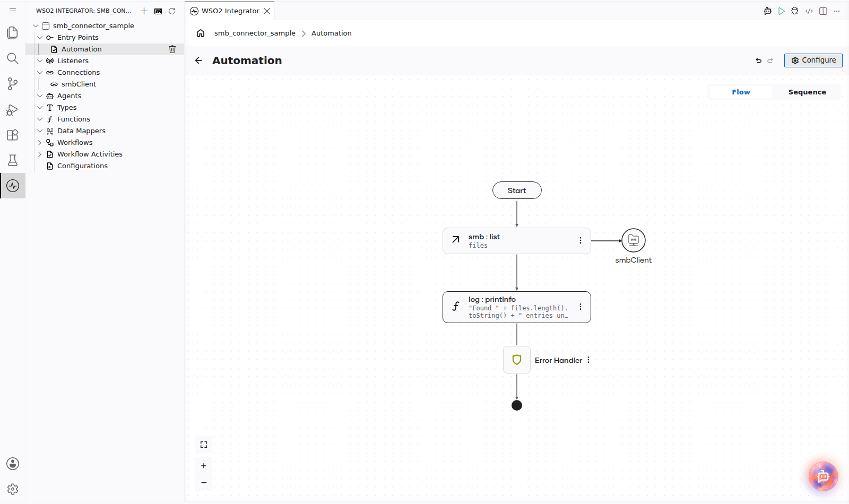Collapse the Connections tree node
The image size is (849, 504).
40,72
